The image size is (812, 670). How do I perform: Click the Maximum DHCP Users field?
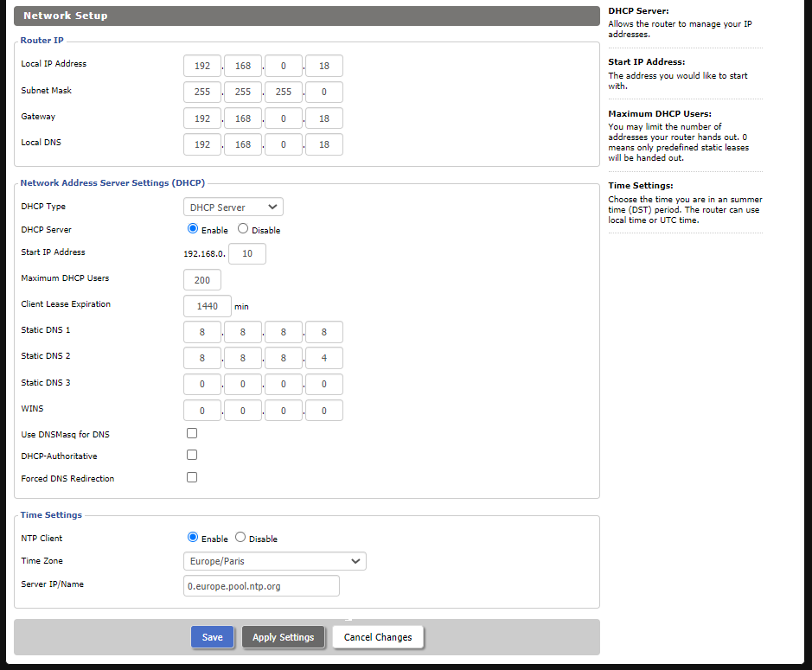(x=202, y=280)
